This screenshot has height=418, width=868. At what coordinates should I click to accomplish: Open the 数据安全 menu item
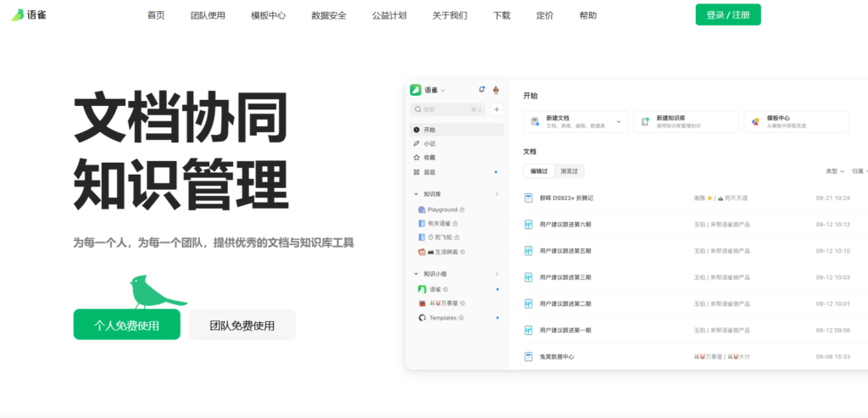tap(329, 15)
